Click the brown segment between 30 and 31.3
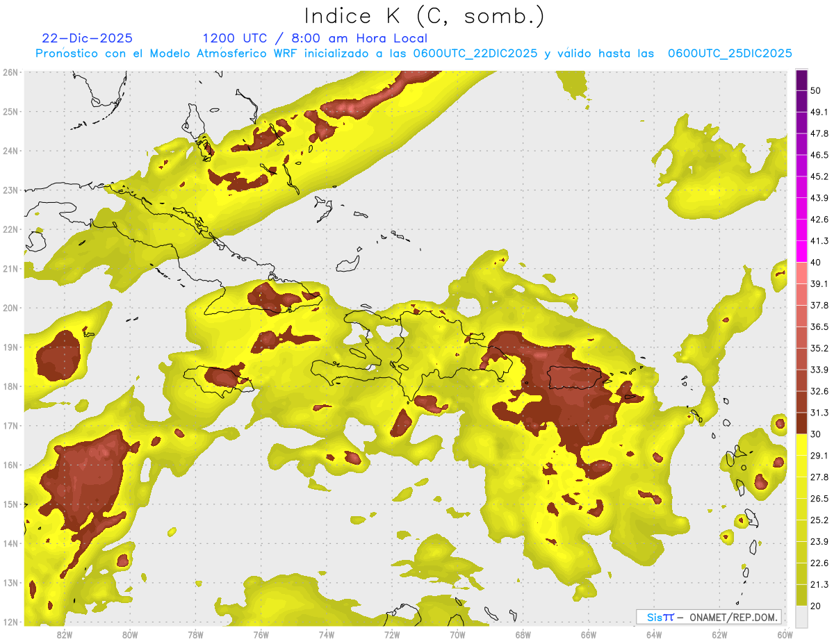This screenshot has width=834, height=644. pyautogui.click(x=801, y=423)
